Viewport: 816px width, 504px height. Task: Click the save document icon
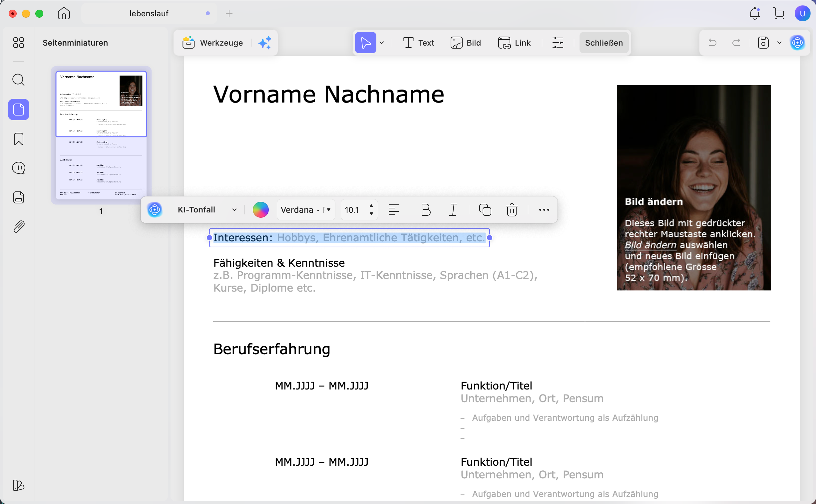pyautogui.click(x=763, y=43)
